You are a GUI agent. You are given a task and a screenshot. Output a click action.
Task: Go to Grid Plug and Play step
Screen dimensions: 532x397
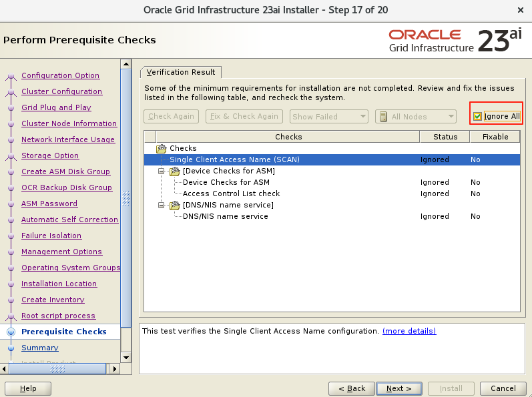56,107
